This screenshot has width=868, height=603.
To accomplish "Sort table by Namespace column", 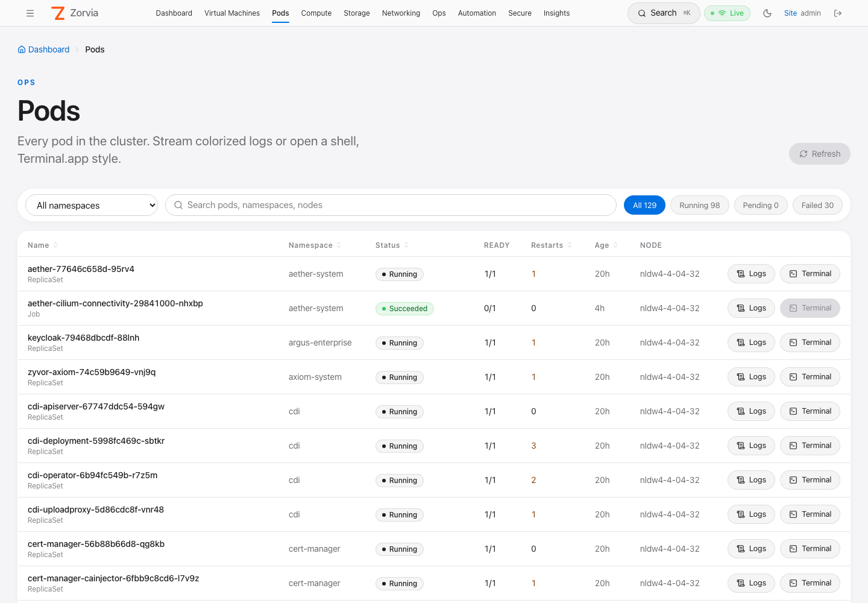I will coord(315,245).
